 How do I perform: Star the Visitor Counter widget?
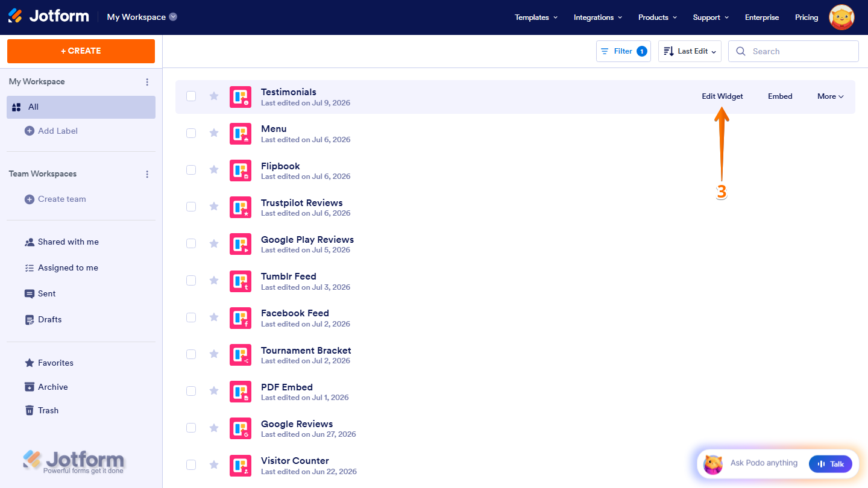(x=214, y=465)
